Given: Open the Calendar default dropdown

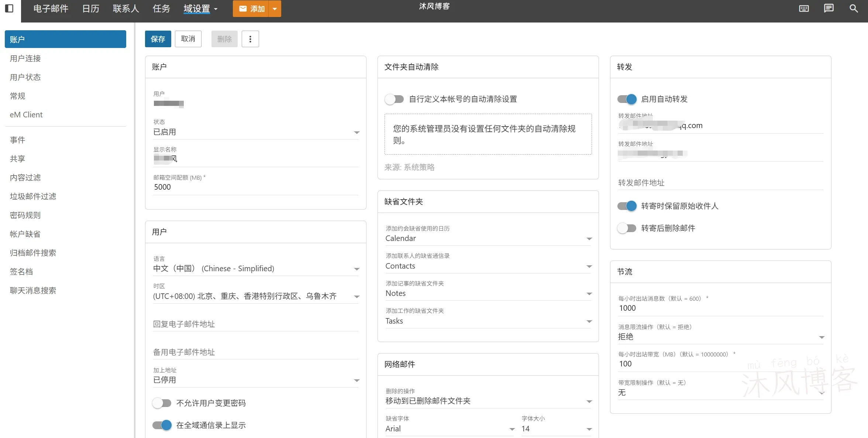Looking at the screenshot, I should (x=489, y=238).
